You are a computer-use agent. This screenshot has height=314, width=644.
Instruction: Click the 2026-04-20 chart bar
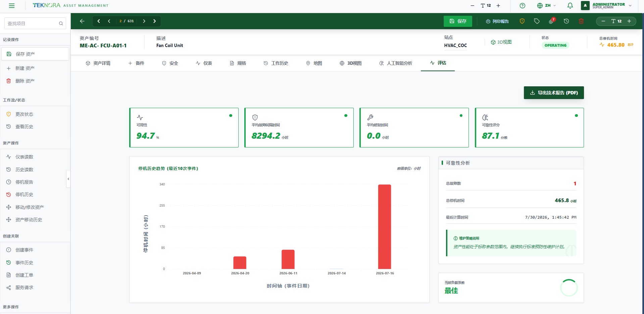point(240,263)
